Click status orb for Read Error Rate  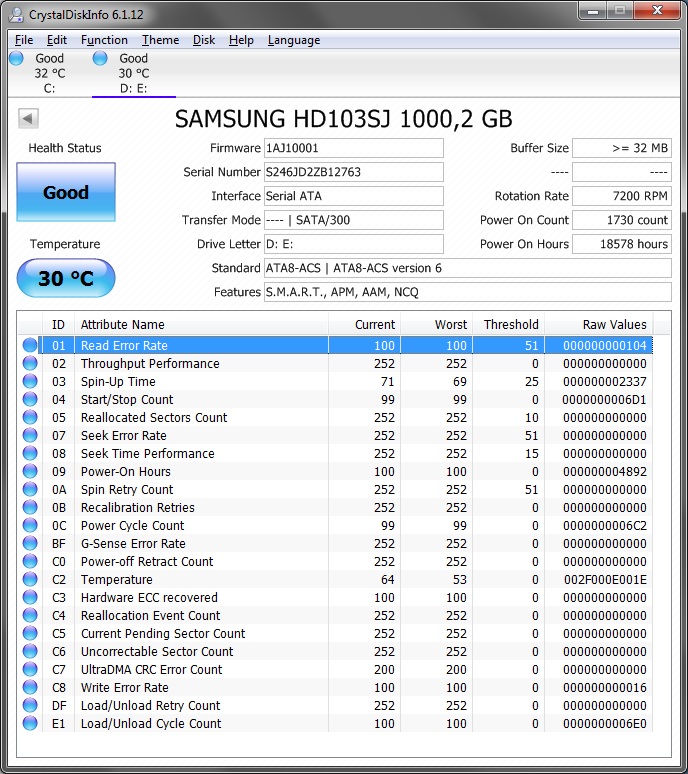tap(30, 345)
